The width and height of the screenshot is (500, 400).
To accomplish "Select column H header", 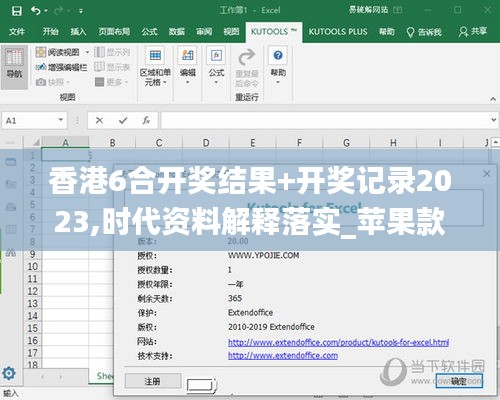I will [x=393, y=142].
